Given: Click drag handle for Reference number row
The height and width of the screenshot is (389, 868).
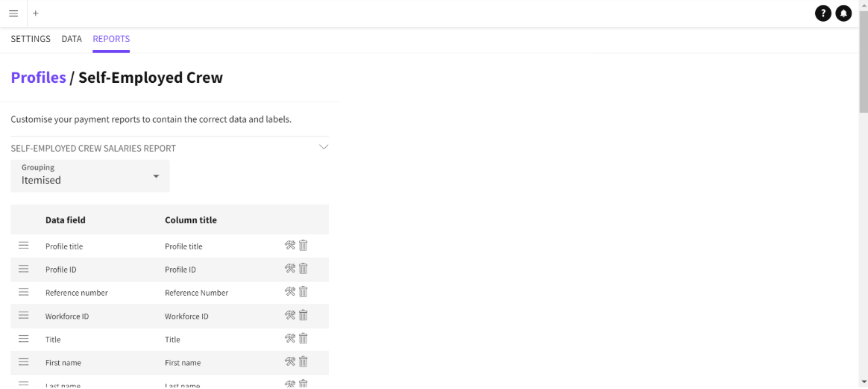Looking at the screenshot, I should click(x=23, y=292).
